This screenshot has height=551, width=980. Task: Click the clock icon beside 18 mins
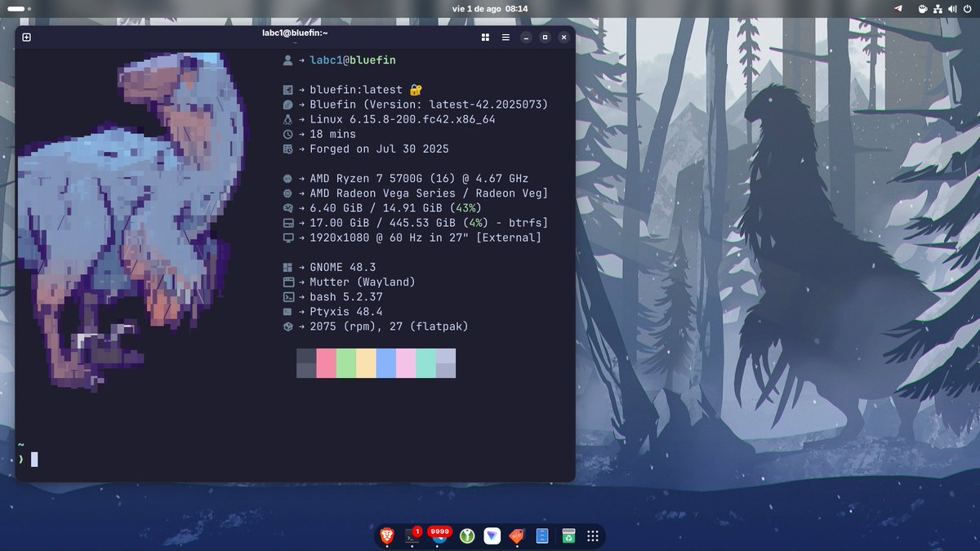(287, 134)
